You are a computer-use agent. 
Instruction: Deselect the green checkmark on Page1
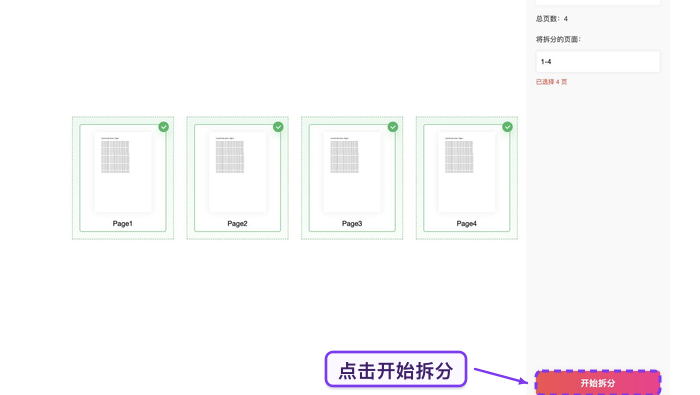tap(164, 127)
